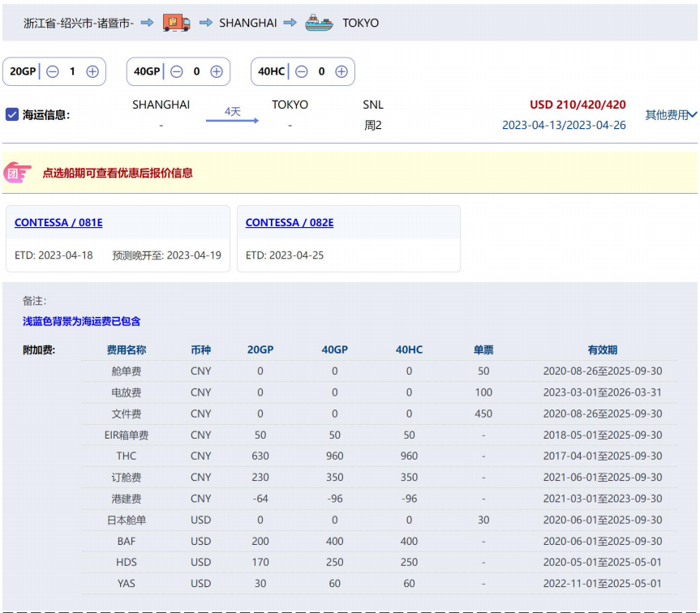Click the 舱单费 fee name
Viewport: 700px width, 613px height.
tap(127, 371)
